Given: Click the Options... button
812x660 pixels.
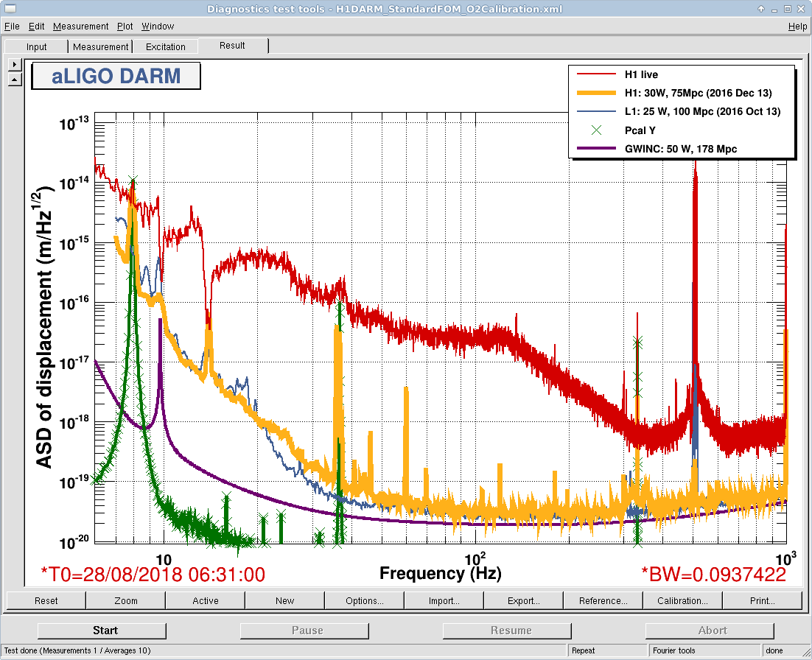Looking at the screenshot, I should 365,600.
